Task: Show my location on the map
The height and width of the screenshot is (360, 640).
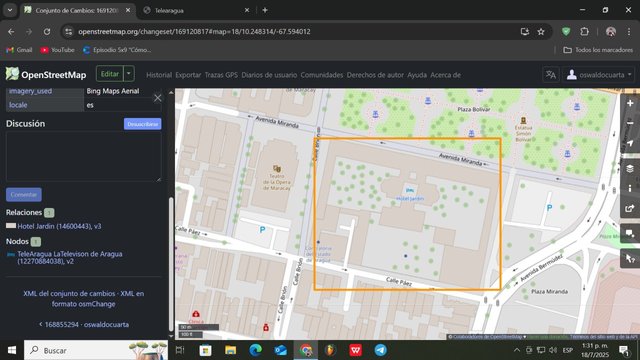Action: coord(630,143)
